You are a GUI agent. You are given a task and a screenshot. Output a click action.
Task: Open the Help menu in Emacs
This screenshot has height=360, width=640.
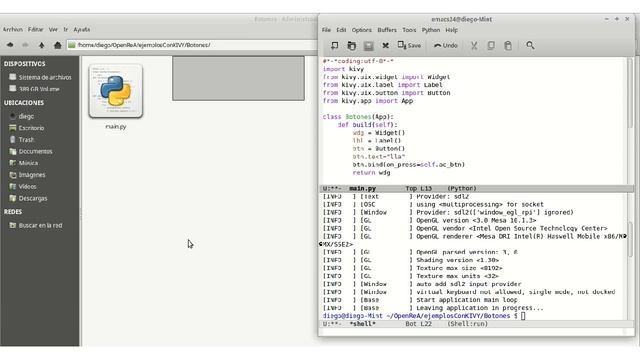[x=451, y=30]
